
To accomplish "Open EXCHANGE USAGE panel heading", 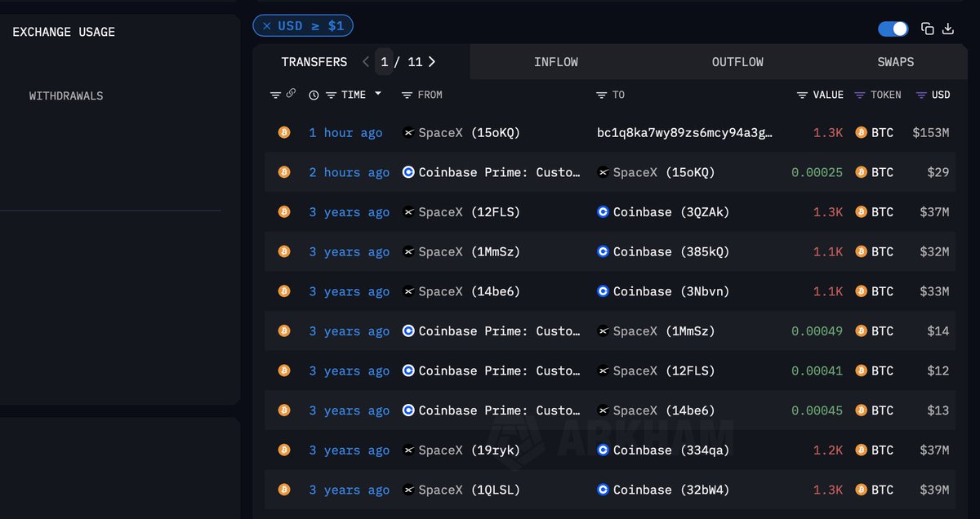I will 64,32.
